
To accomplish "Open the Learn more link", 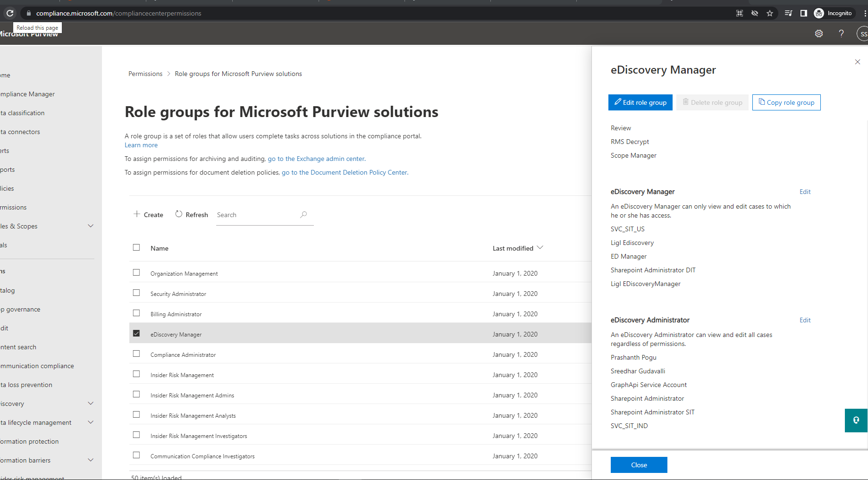I will click(x=141, y=145).
